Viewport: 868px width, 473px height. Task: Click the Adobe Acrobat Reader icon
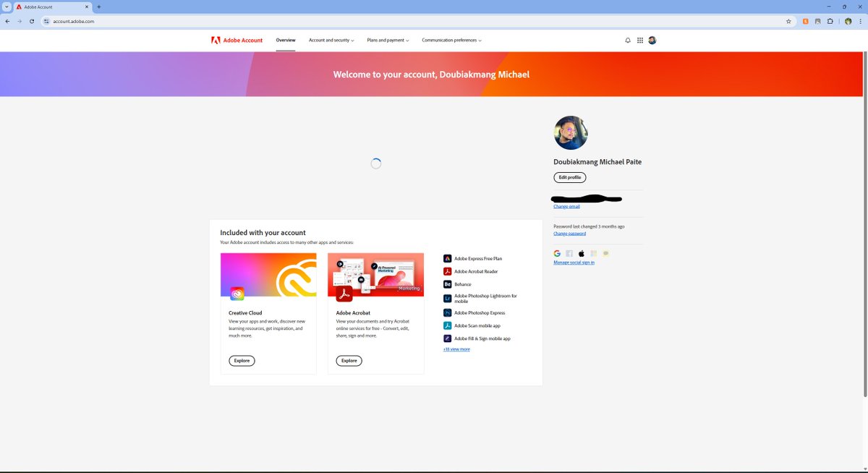[x=448, y=271]
